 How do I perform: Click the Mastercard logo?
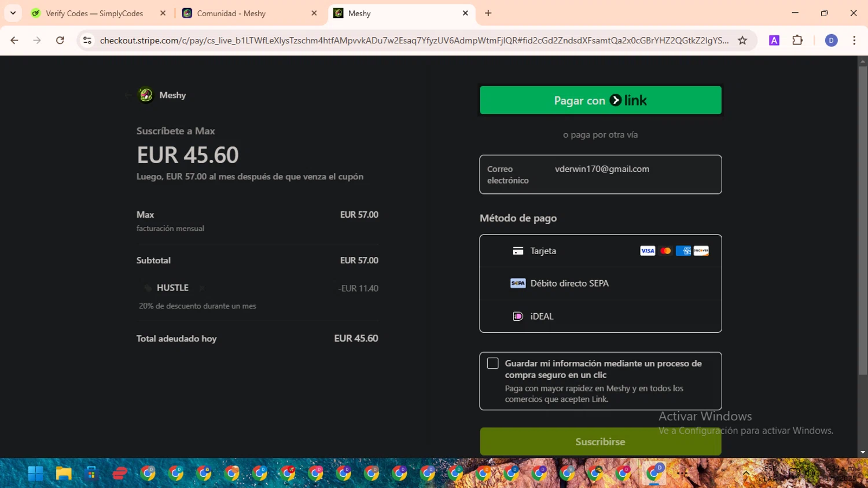665,251
